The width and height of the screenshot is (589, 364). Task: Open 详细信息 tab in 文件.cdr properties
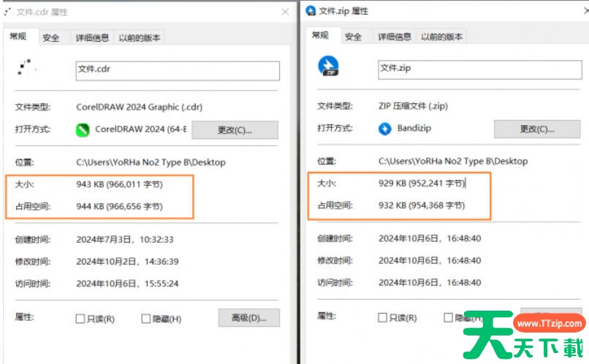tap(92, 37)
